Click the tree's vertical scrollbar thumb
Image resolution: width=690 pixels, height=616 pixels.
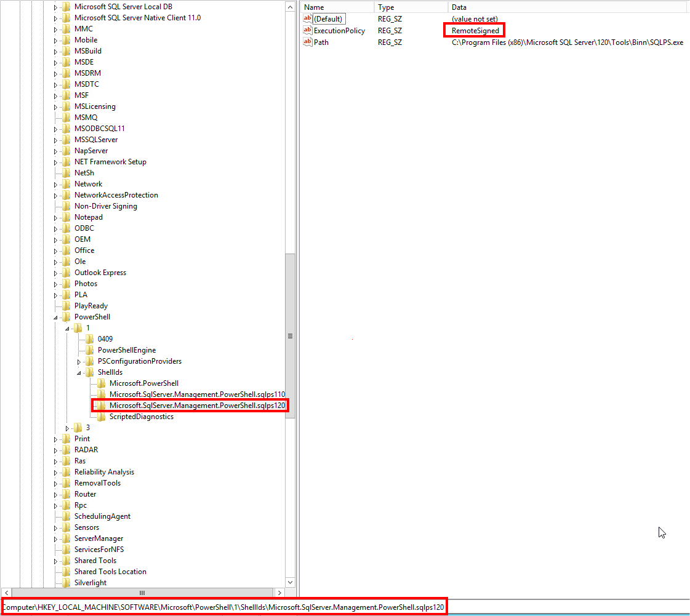pos(290,336)
